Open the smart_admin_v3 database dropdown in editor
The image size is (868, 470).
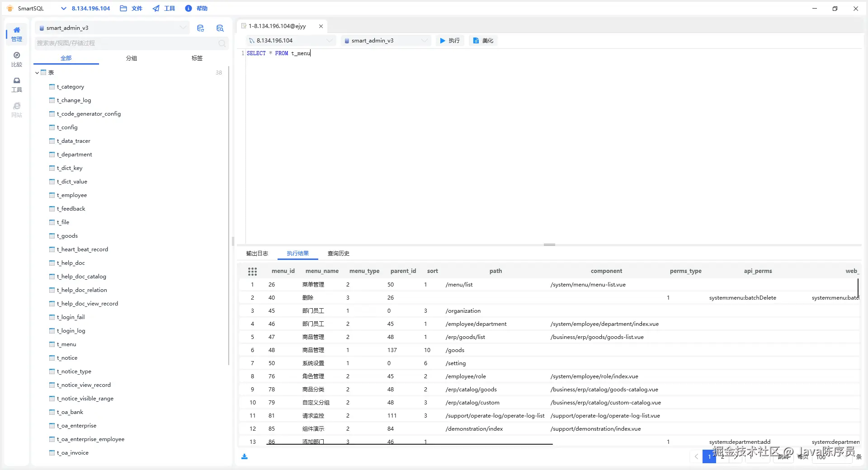coord(386,41)
